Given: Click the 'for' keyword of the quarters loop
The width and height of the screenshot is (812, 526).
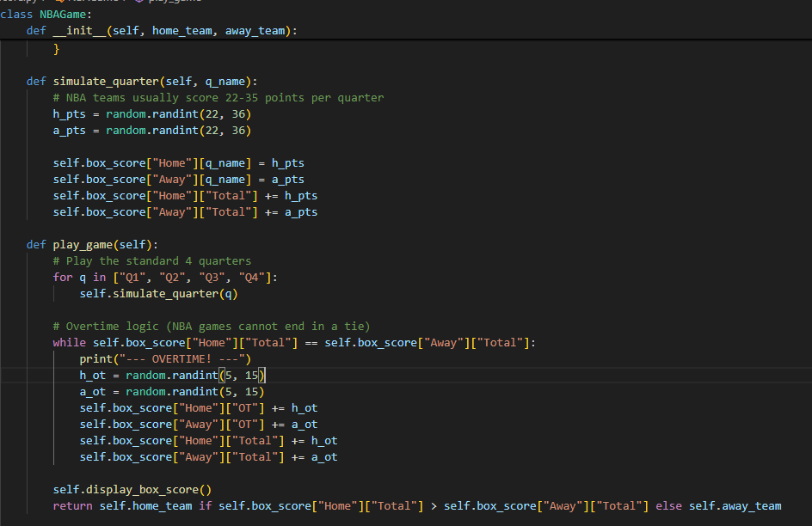Looking at the screenshot, I should point(63,278).
